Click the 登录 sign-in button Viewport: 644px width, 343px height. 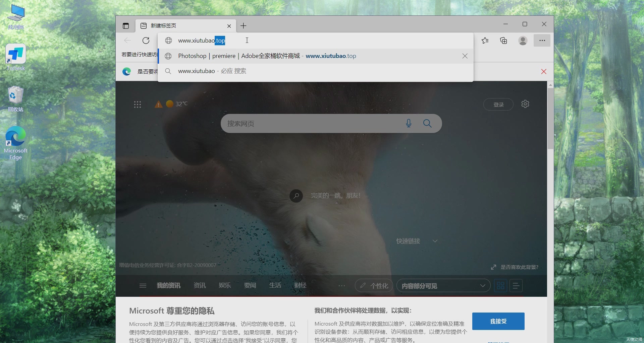click(x=498, y=105)
